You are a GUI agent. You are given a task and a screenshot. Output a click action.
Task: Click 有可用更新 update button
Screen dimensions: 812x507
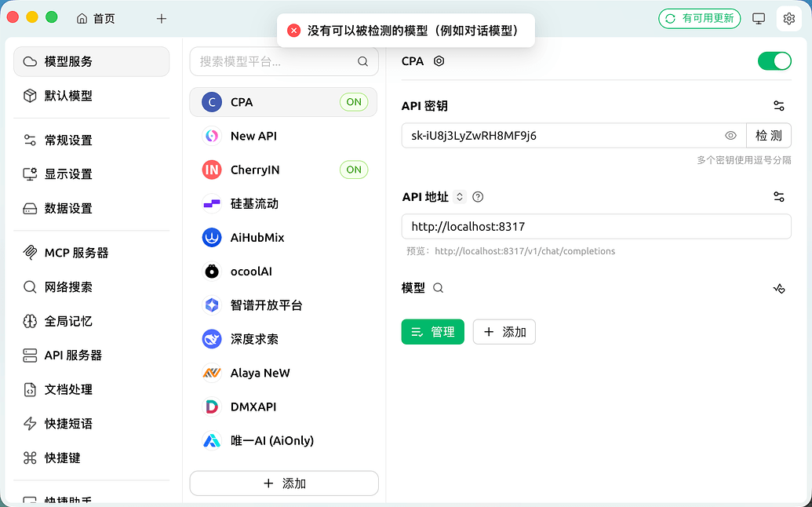(x=700, y=19)
